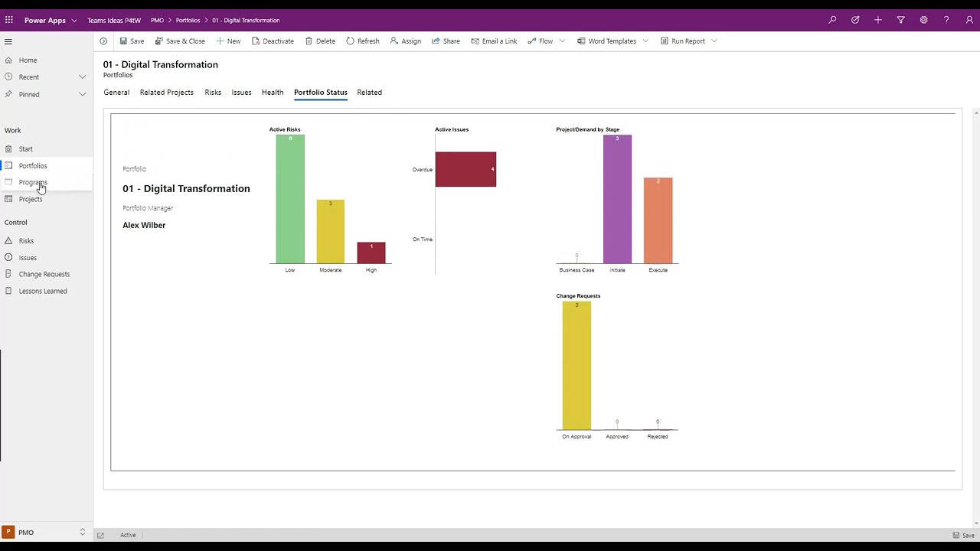Open the Power Apps dropdown chevron

[73, 21]
